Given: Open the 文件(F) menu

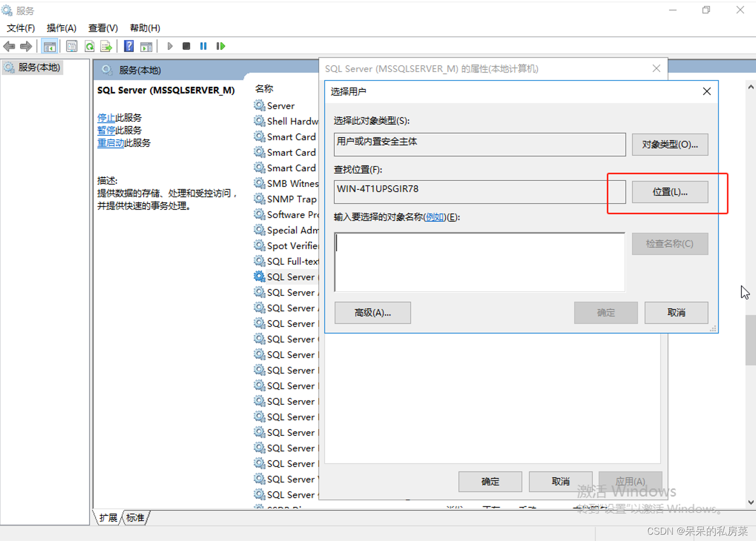Looking at the screenshot, I should pos(21,28).
